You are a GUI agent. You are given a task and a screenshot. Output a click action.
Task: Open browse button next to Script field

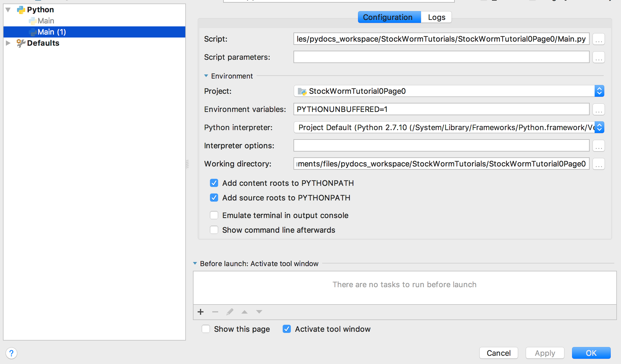(x=598, y=39)
